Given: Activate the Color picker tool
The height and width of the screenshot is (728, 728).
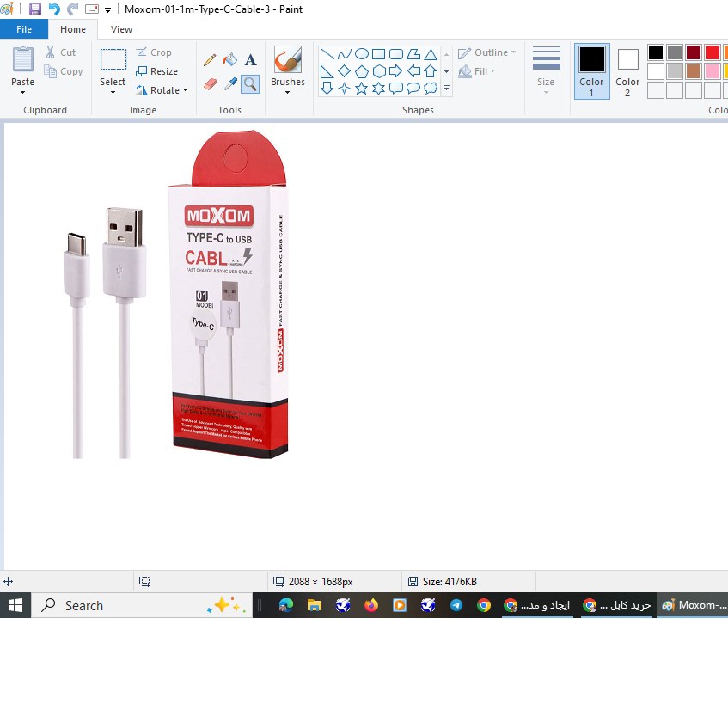Looking at the screenshot, I should (x=230, y=83).
